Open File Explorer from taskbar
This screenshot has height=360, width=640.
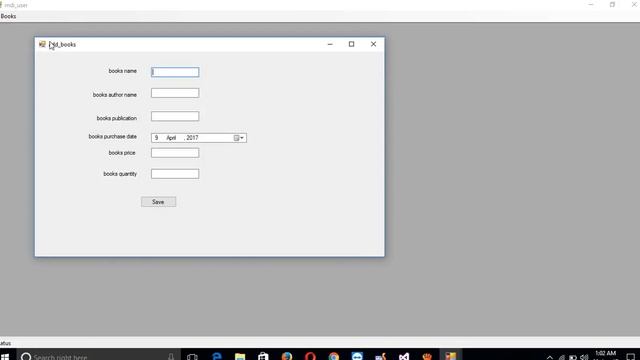(x=240, y=356)
